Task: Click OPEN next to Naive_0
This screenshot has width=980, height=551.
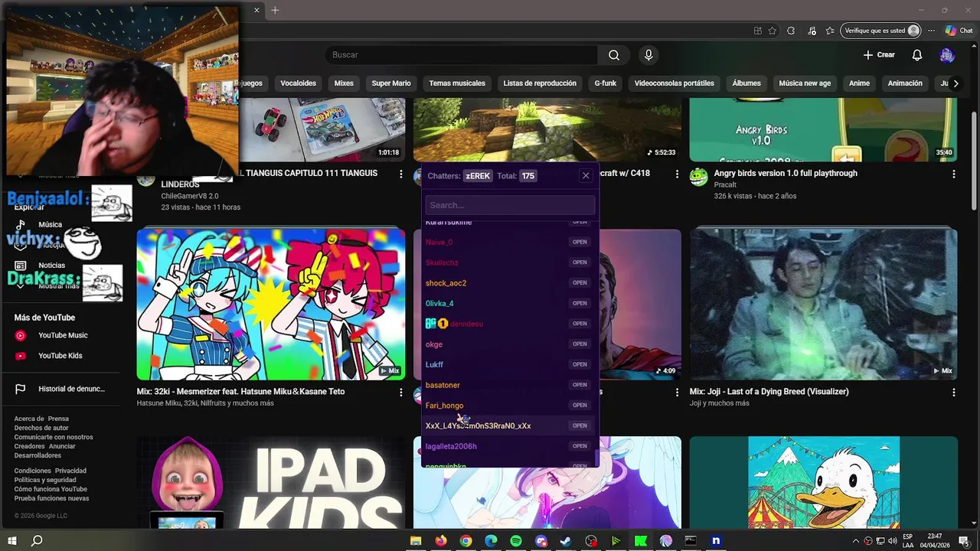Action: (x=580, y=242)
